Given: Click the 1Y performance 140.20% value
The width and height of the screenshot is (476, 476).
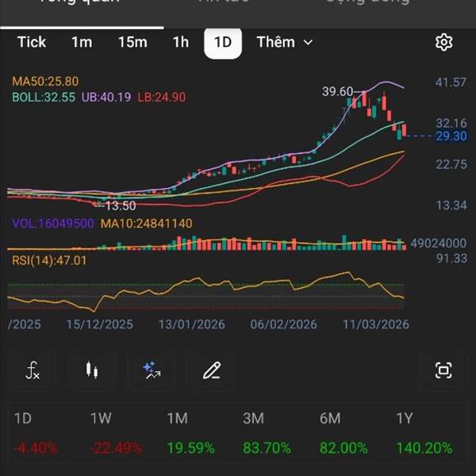Looking at the screenshot, I should click(424, 448).
